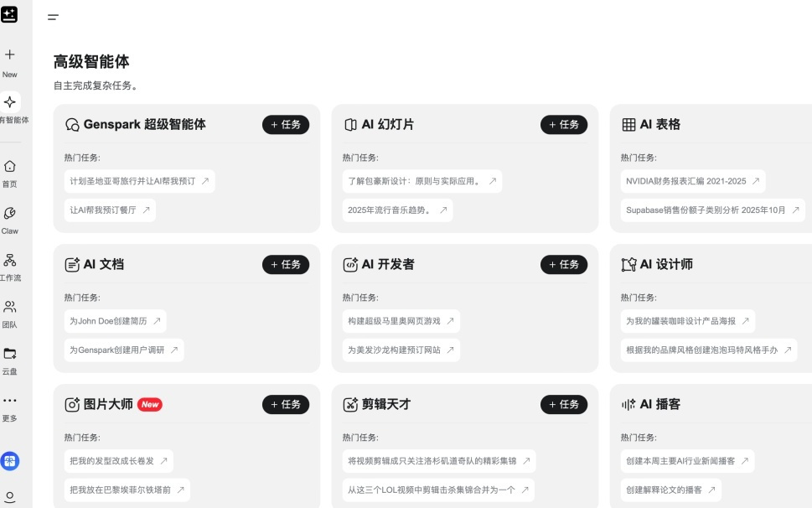Click the blue gift icon in the sidebar
Viewport: 812px width, 508px height.
[x=10, y=461]
